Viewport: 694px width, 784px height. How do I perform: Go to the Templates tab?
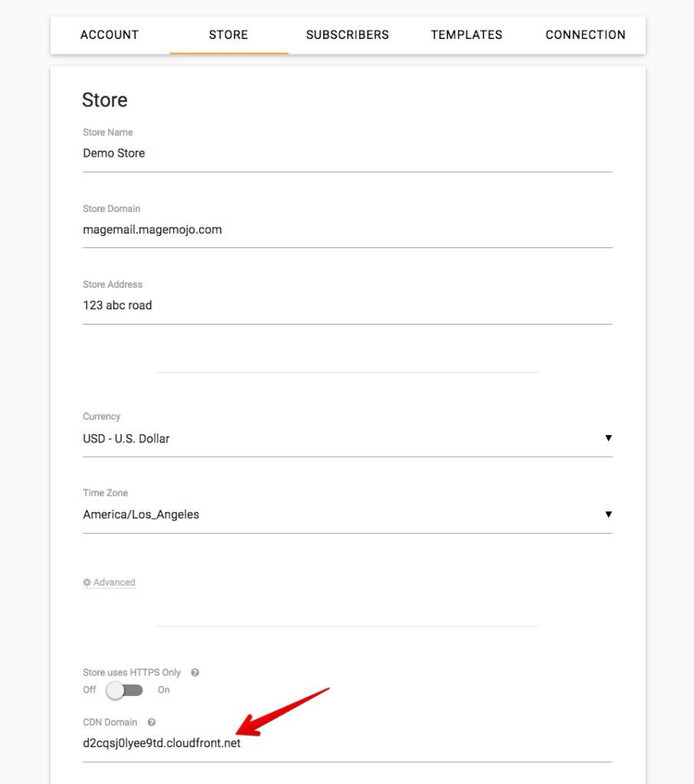coord(466,35)
